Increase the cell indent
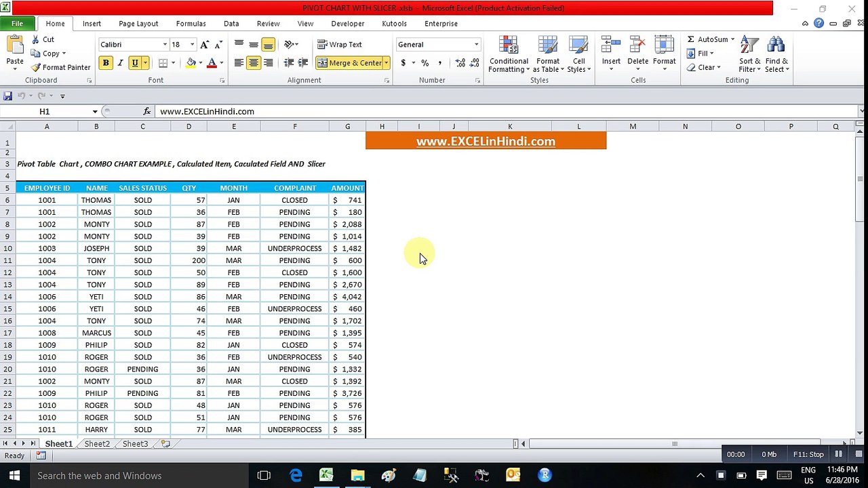868x488 pixels. [303, 63]
